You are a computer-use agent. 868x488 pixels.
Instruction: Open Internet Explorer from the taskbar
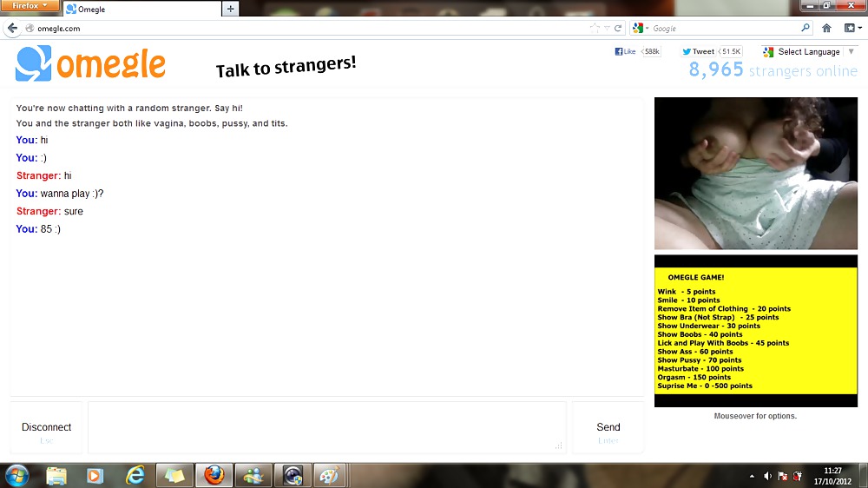(135, 475)
